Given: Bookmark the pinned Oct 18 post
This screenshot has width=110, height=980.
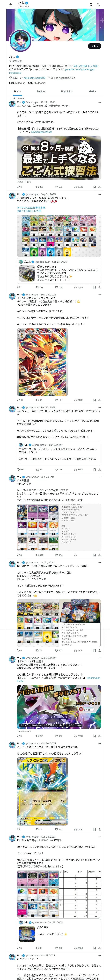Looking at the screenshot, I should click(95, 187).
